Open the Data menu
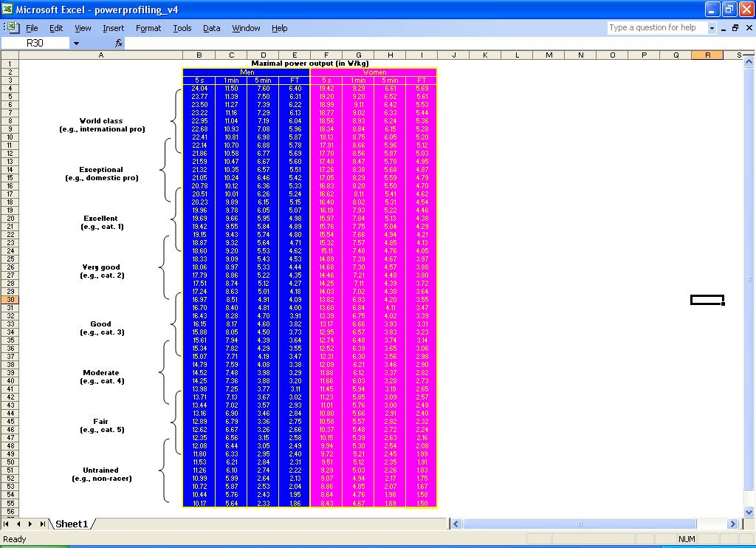The image size is (756, 548). 211,28
